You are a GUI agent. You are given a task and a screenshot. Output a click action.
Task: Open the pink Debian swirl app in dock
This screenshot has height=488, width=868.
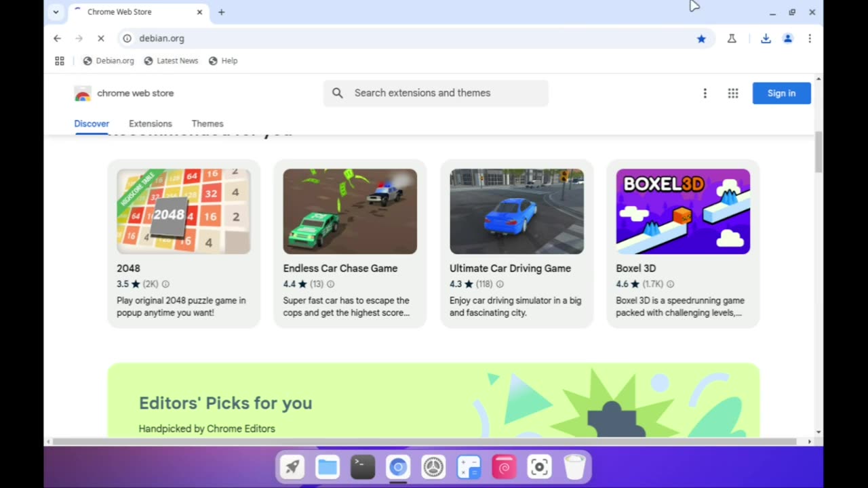coord(504,467)
